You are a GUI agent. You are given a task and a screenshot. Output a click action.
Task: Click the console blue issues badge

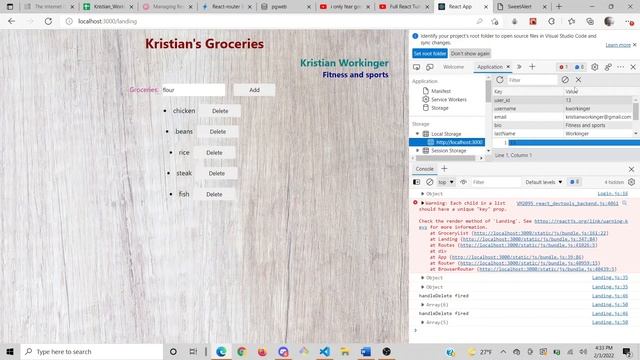pos(574,182)
